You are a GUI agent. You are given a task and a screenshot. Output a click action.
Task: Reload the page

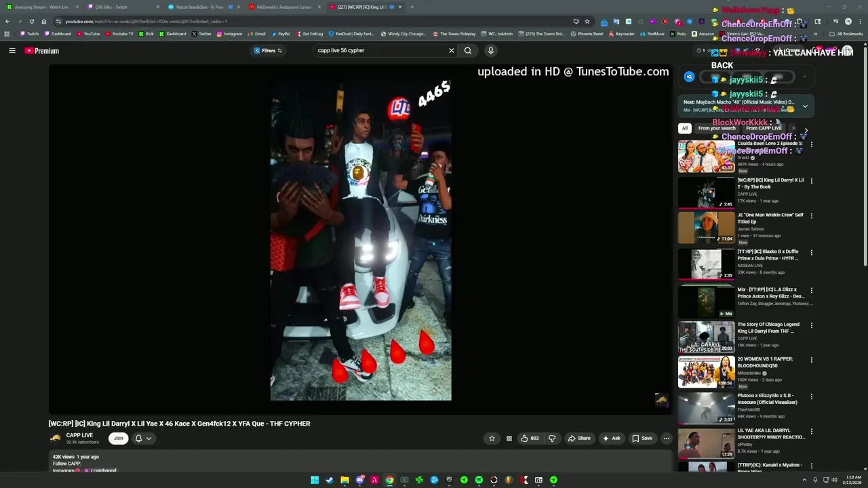coord(32,21)
